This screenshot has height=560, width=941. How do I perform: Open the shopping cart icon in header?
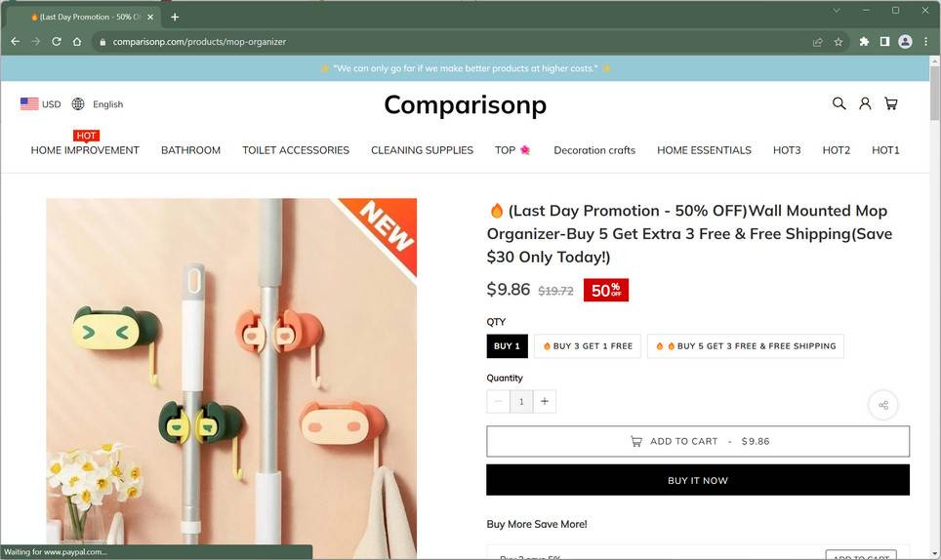point(891,103)
